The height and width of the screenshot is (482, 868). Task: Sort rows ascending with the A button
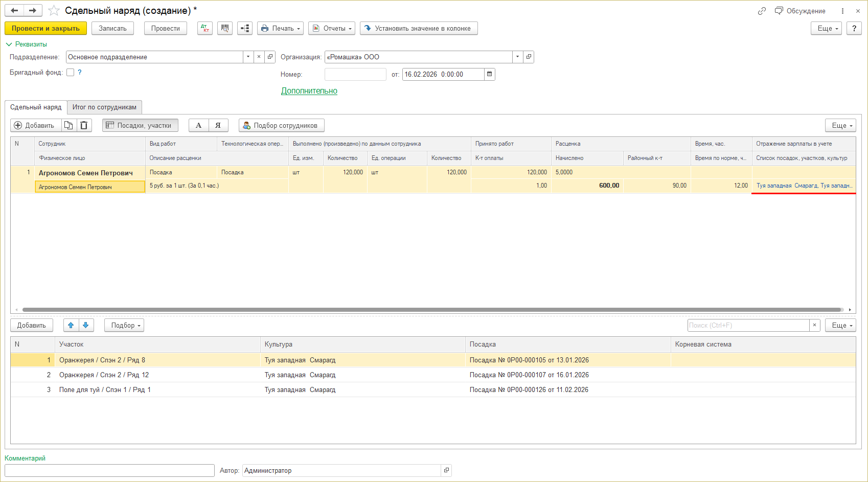pos(198,125)
